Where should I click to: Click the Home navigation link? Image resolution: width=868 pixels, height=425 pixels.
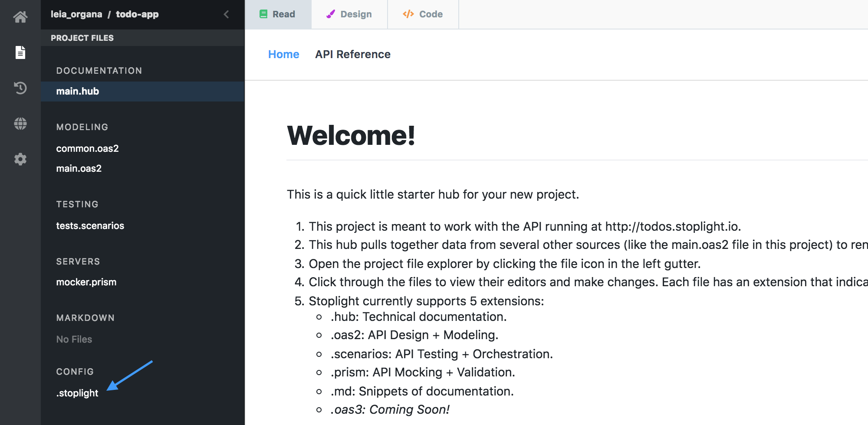click(283, 54)
